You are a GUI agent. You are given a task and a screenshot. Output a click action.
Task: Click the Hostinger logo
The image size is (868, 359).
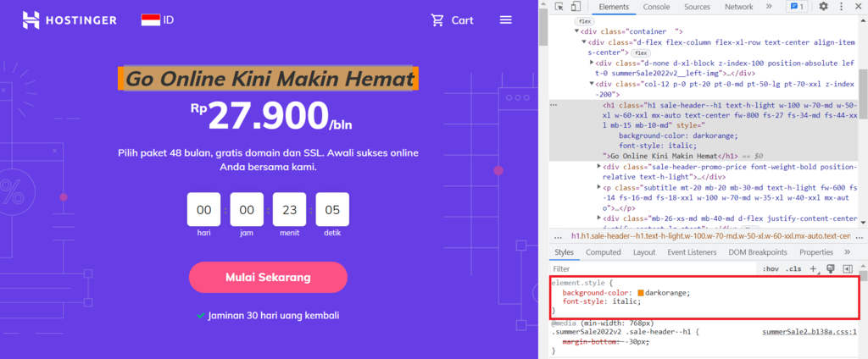point(70,20)
